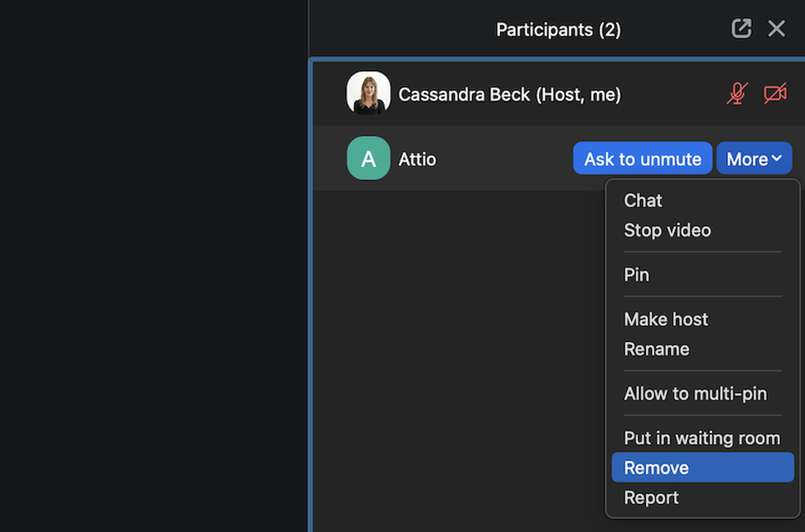Collapse the More dropdown for Attio
Image resolution: width=805 pixels, height=532 pixels.
click(x=754, y=158)
